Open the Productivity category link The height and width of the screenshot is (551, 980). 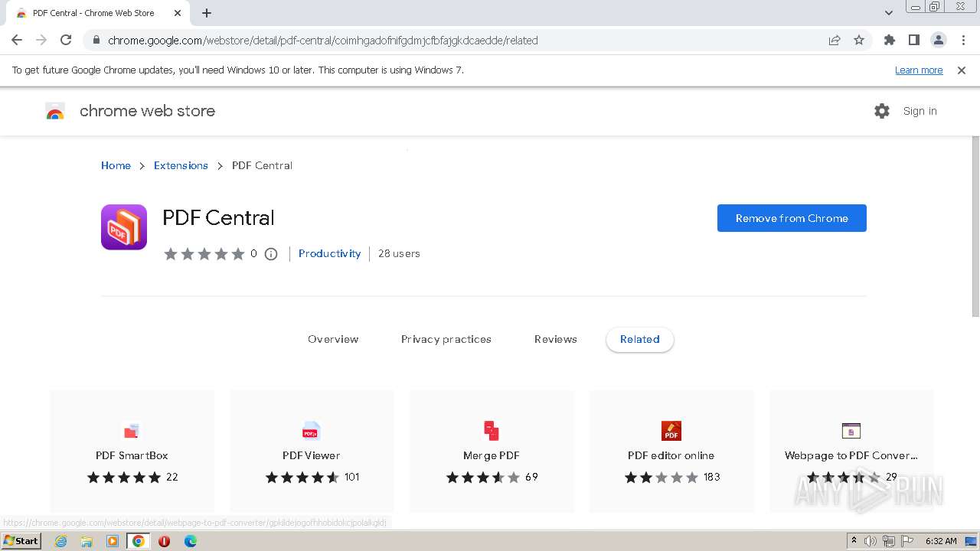pos(329,253)
